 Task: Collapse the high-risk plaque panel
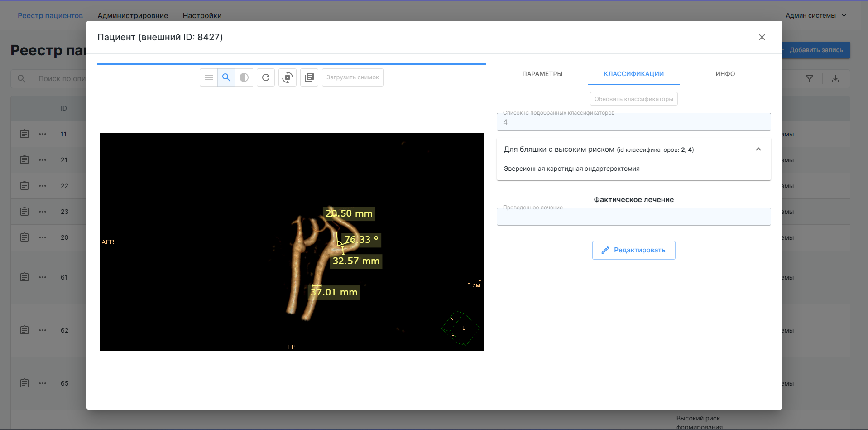tap(758, 150)
